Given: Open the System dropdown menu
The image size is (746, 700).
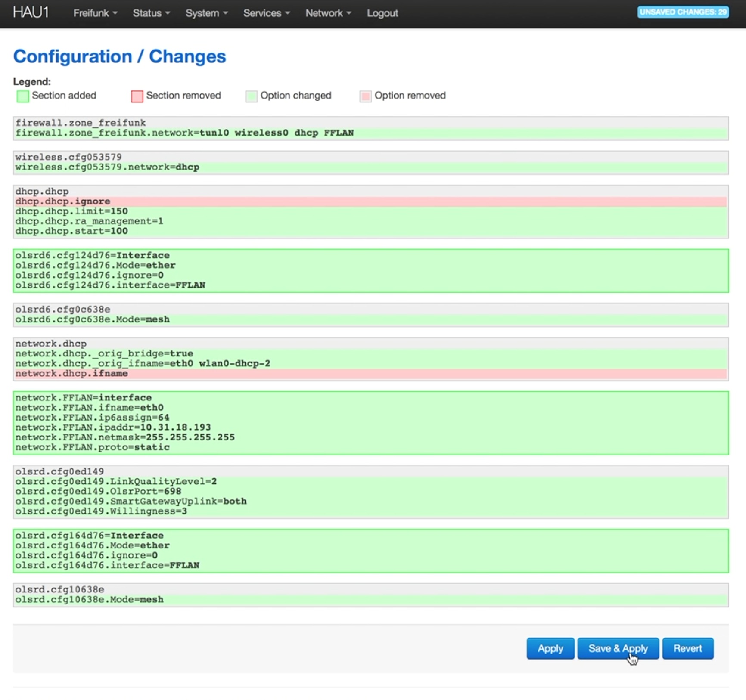Looking at the screenshot, I should point(206,13).
